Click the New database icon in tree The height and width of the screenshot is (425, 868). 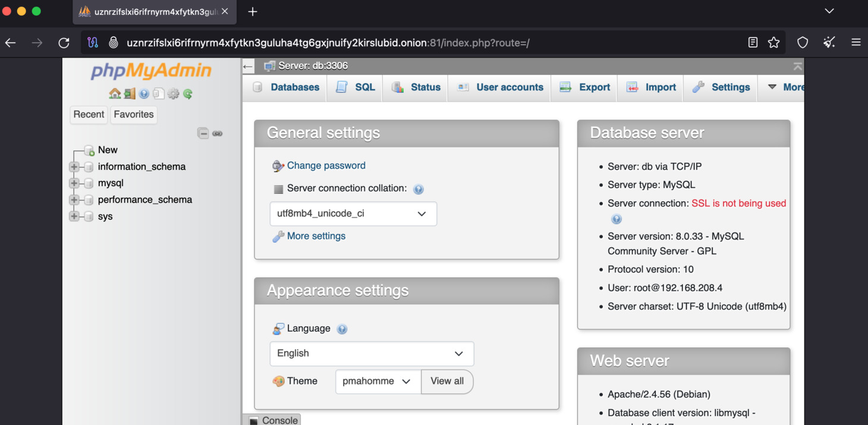click(89, 150)
